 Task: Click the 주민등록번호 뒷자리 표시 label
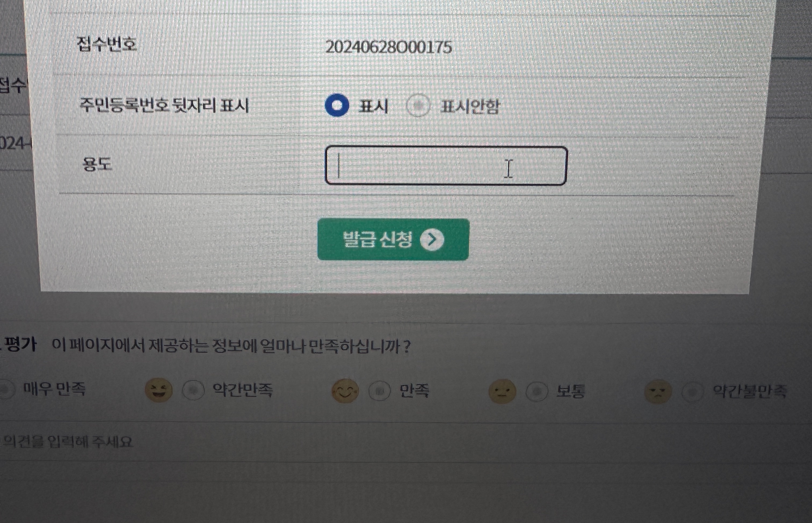[x=164, y=105]
